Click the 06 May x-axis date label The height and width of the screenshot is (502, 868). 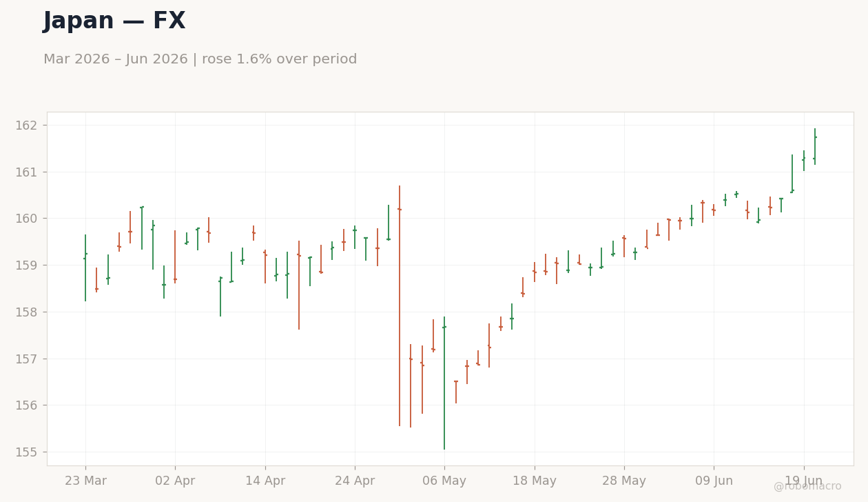point(444,481)
